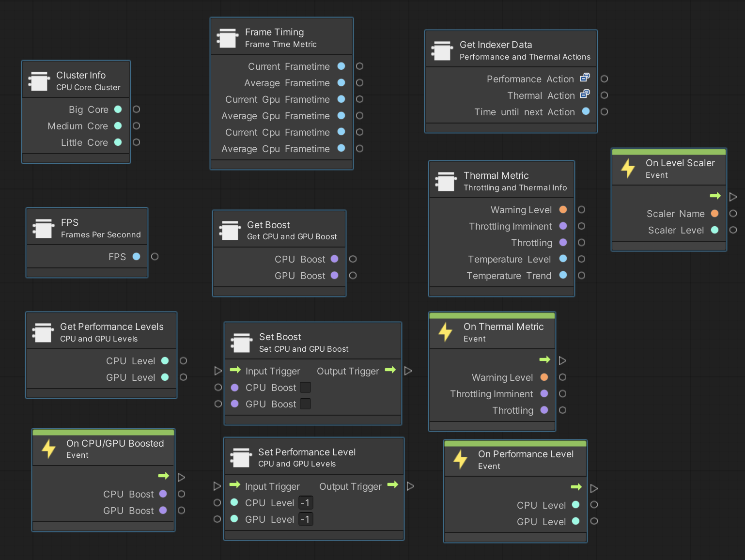The image size is (745, 560).
Task: Select the lightning icon on On Level Scaler event
Action: [x=628, y=169]
